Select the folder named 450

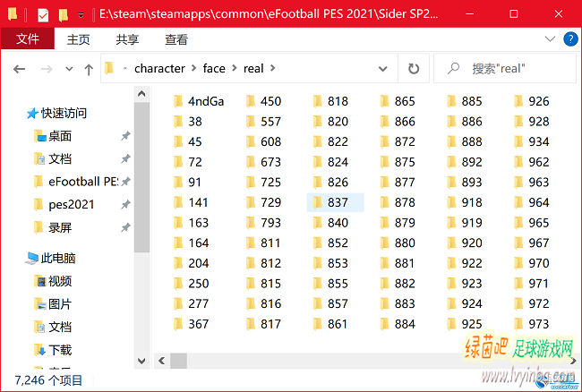click(263, 101)
